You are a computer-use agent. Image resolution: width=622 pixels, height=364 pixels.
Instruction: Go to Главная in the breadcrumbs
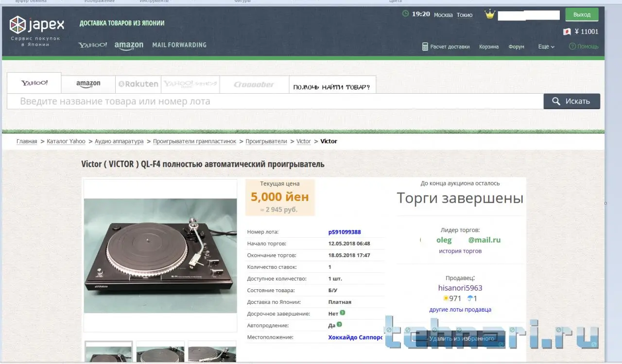(27, 141)
